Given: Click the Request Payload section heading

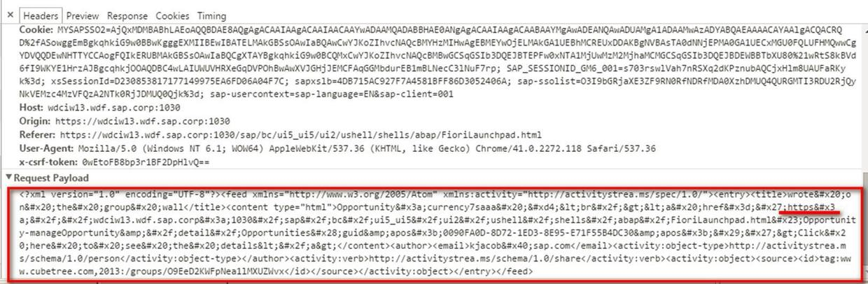Looking at the screenshot, I should tap(53, 178).
